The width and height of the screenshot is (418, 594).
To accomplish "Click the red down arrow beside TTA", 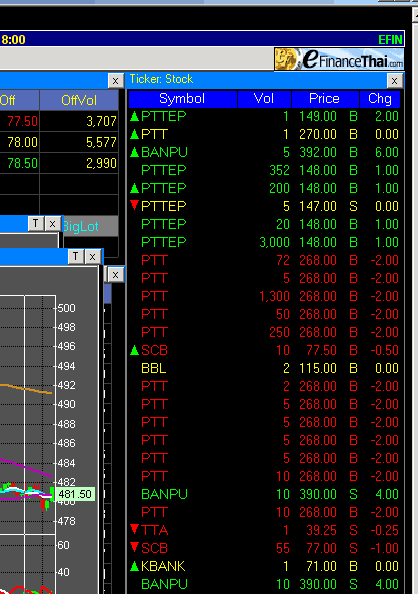I will click(135, 529).
